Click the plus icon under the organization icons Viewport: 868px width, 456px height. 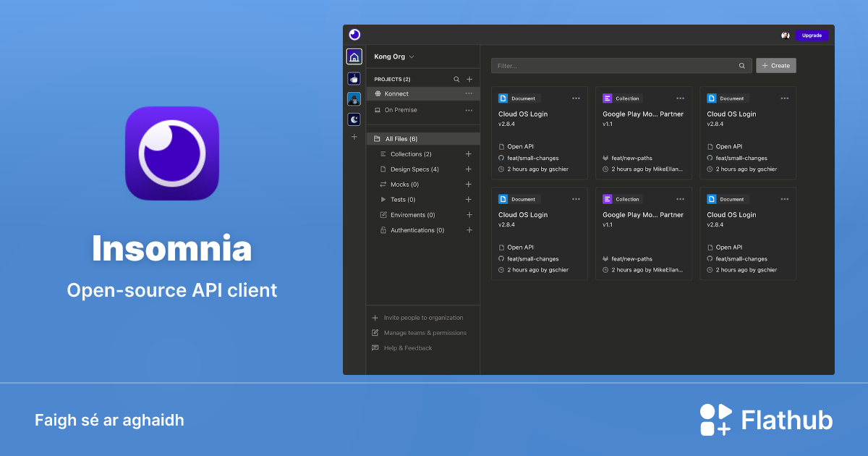(x=354, y=136)
